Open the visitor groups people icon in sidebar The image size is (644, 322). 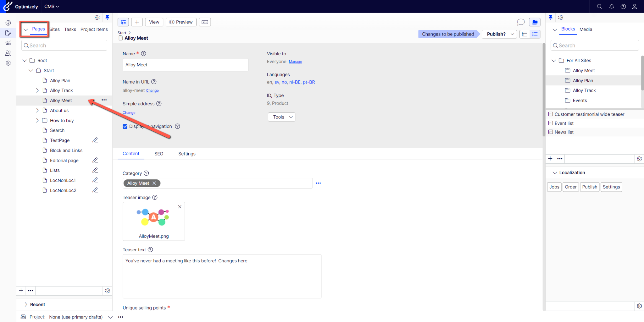pyautogui.click(x=8, y=53)
